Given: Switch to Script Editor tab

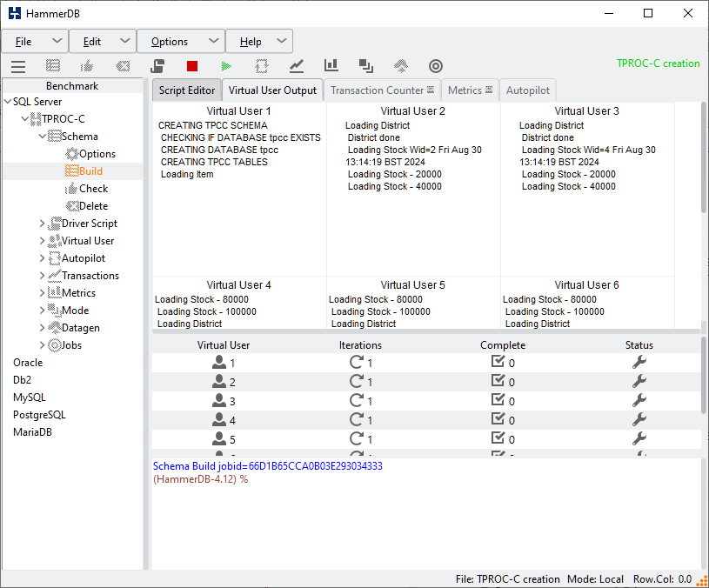Looking at the screenshot, I should click(x=187, y=90).
